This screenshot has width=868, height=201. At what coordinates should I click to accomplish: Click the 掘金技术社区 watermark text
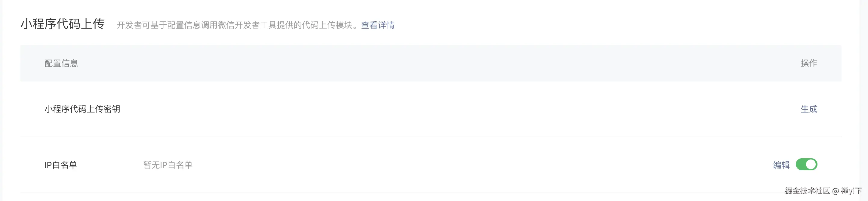tap(807, 191)
